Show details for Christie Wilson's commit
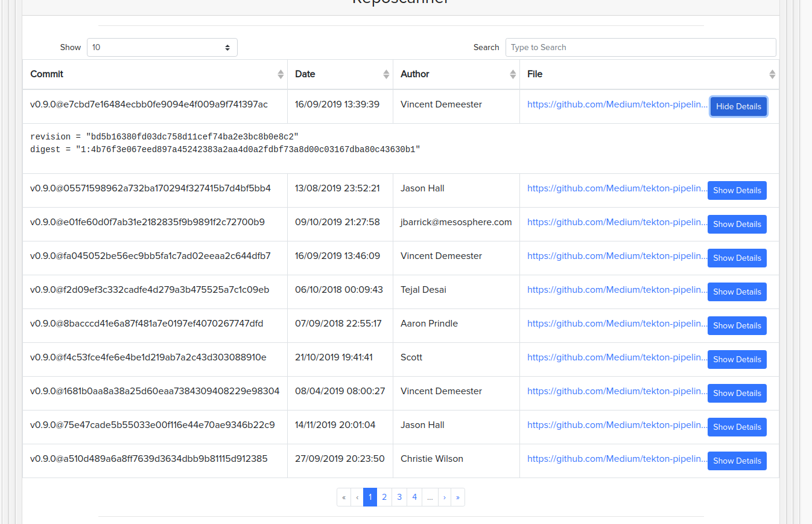Screen dimensions: 812x524 737,461
